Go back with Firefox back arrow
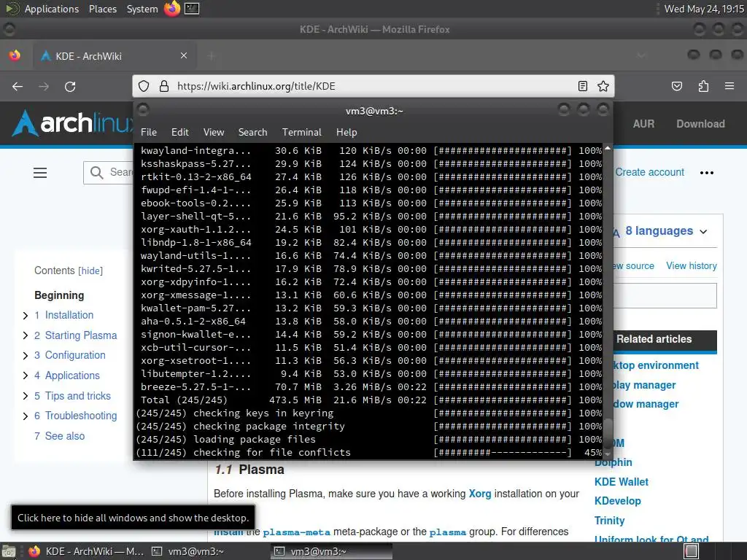 pos(18,86)
